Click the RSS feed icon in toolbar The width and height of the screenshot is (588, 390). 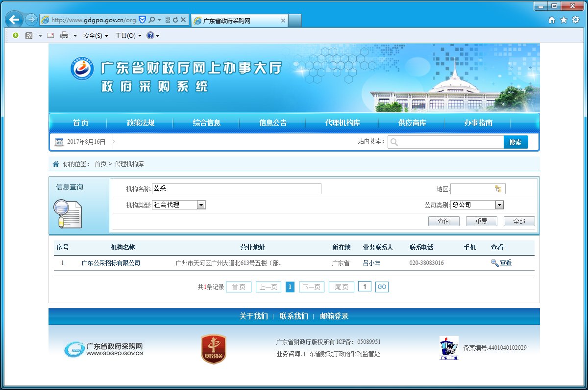(29, 36)
